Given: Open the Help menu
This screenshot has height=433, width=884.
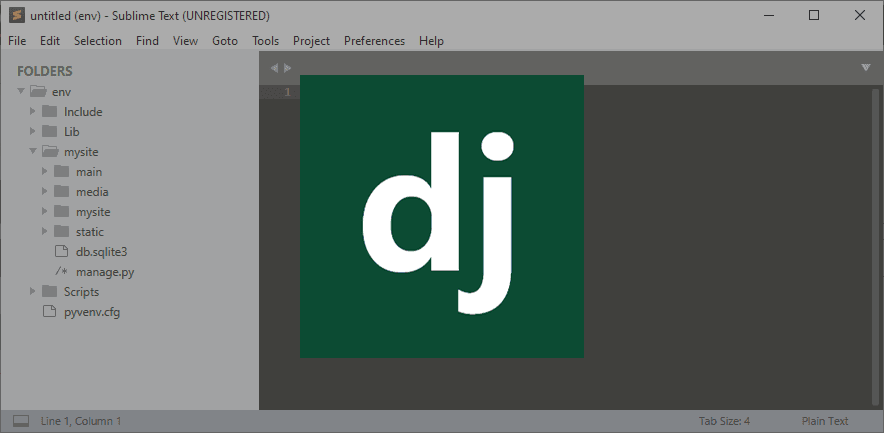Looking at the screenshot, I should (x=431, y=41).
